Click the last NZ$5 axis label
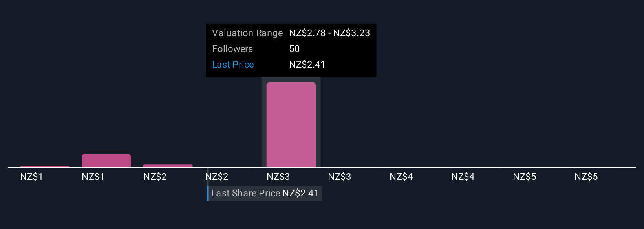 [x=586, y=177]
